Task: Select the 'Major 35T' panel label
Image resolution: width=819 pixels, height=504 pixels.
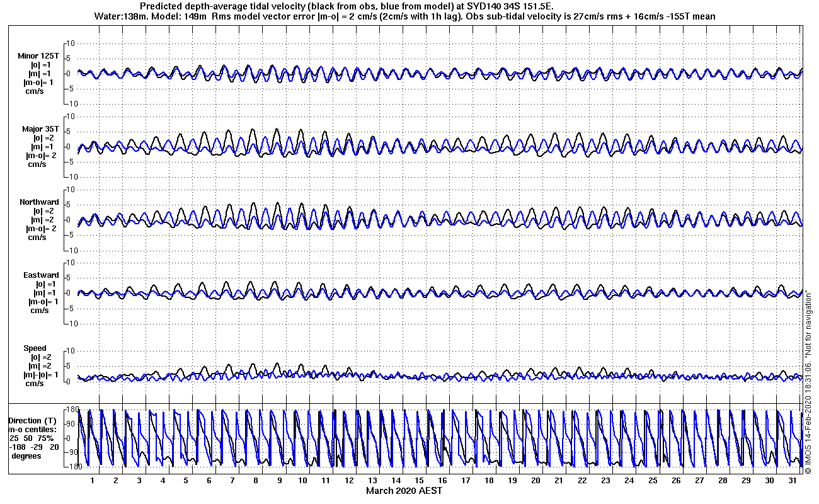Action: pos(40,129)
